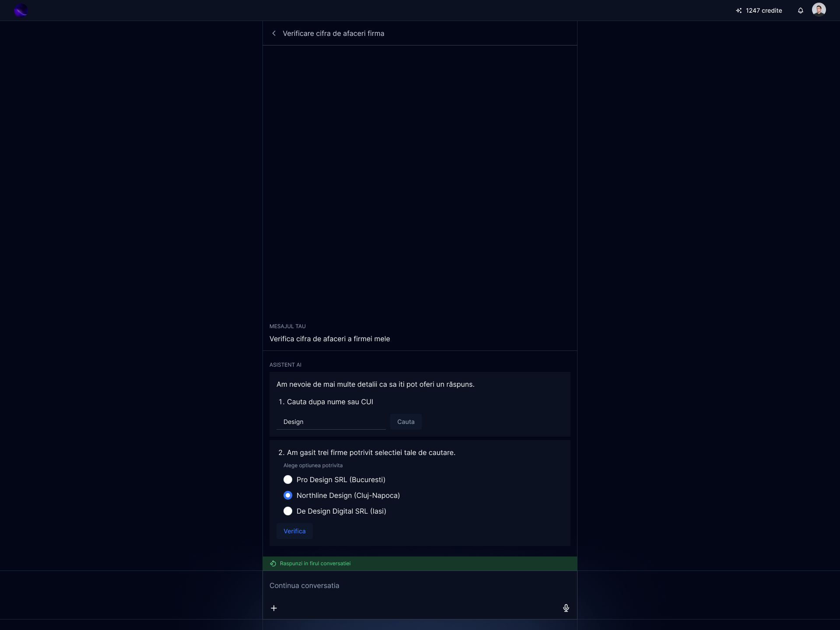
Task: Click the conversation title Verificare cifra de afaceri firma
Action: pos(333,33)
